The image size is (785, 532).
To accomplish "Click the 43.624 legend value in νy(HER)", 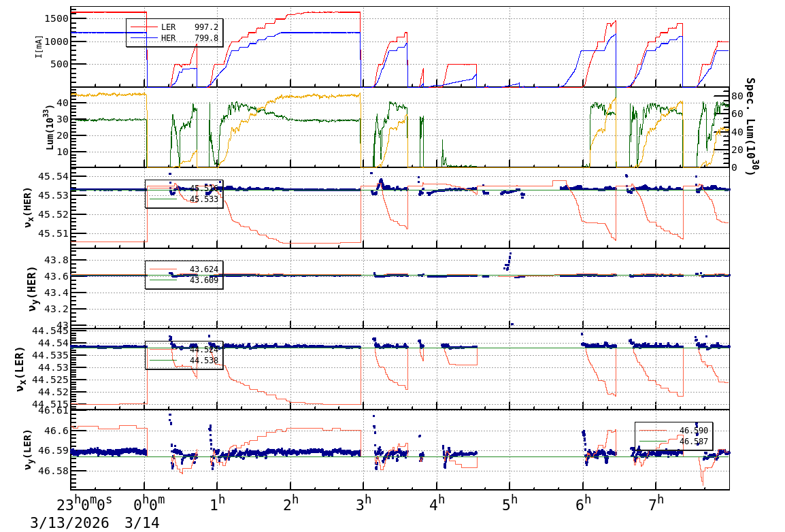I will click(x=204, y=269).
